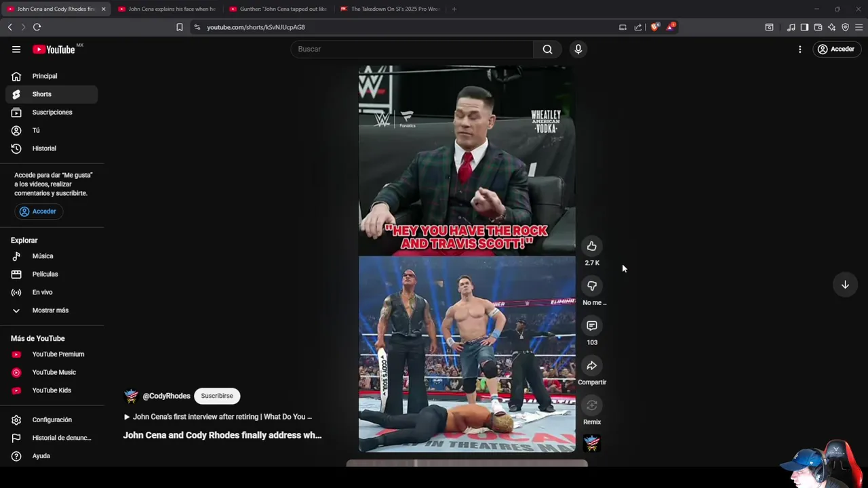Click the Suscribirse button

(x=217, y=396)
